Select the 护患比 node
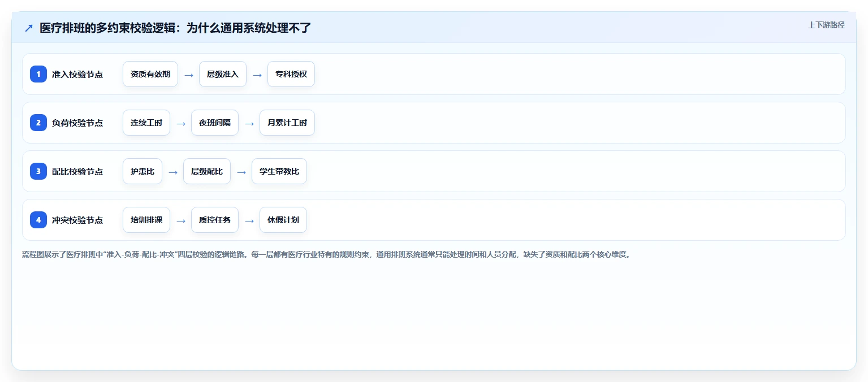This screenshot has width=868, height=382. (142, 171)
